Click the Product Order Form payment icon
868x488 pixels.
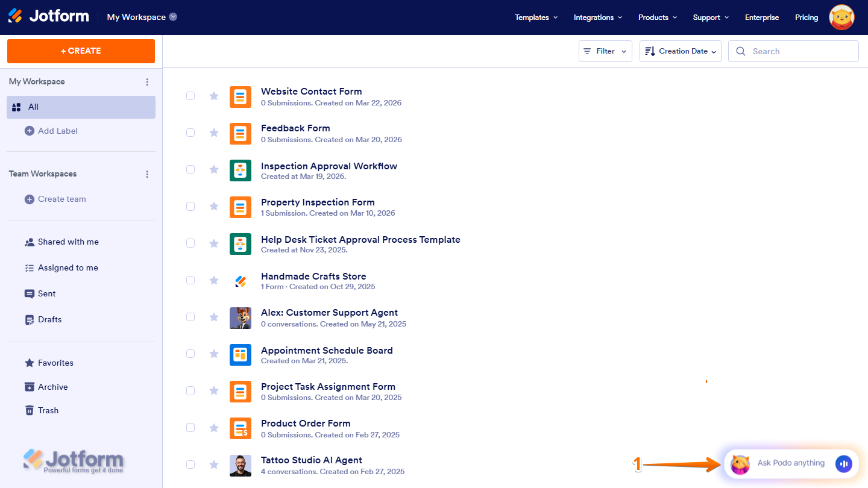[x=241, y=428]
